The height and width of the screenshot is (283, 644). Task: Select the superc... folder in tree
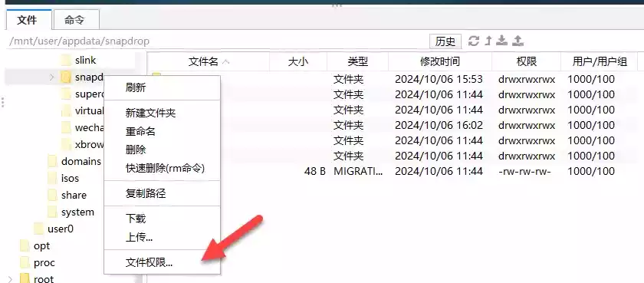point(89,94)
